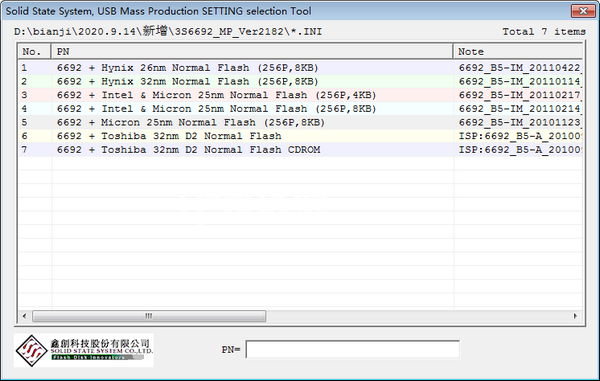Select row 2 Hynix 32nm Normal Flash

pos(300,81)
